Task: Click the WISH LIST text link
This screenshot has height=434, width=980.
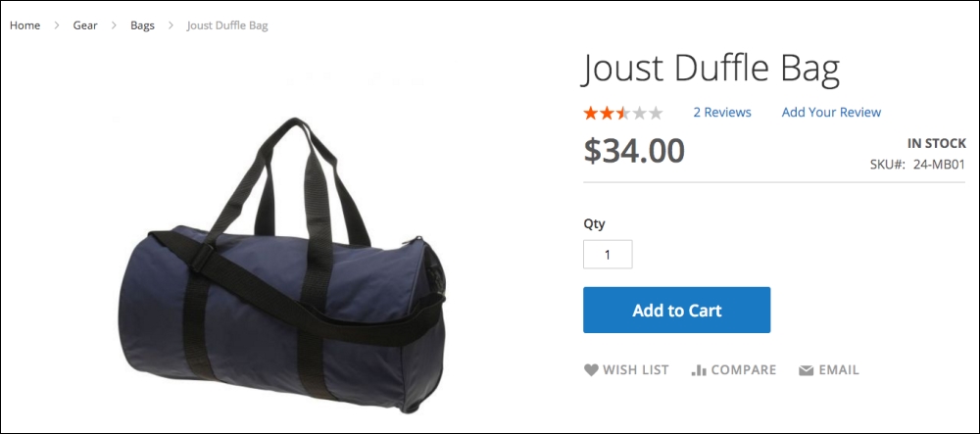Action: coord(636,370)
